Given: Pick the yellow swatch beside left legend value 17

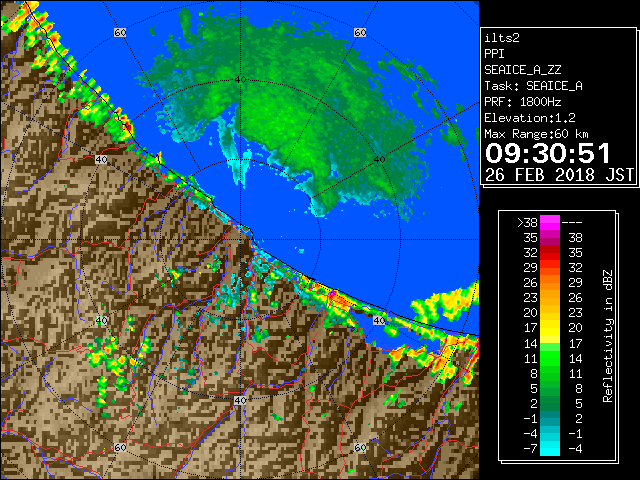Looking at the screenshot, I should point(550,328).
